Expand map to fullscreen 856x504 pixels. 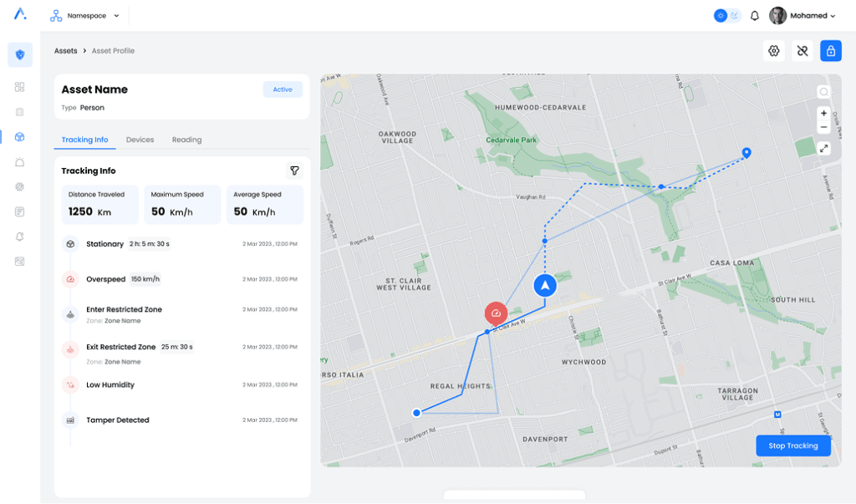point(823,148)
